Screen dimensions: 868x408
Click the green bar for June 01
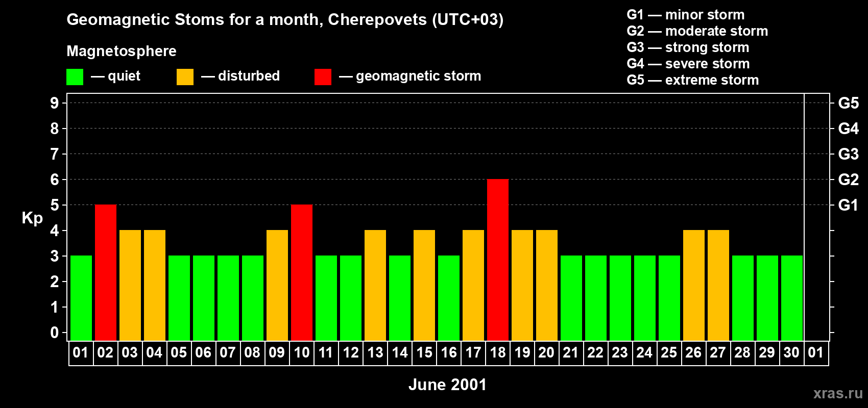coord(81,298)
